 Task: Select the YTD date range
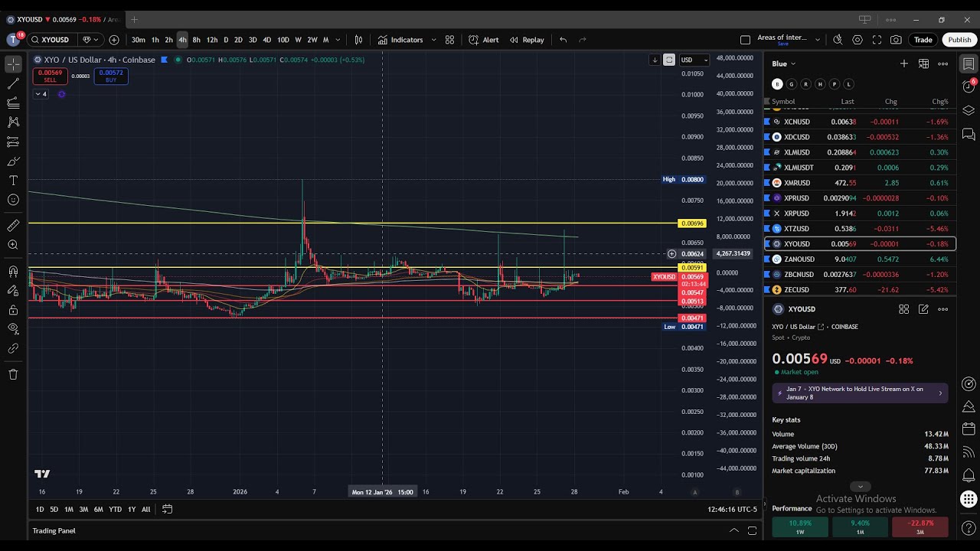coord(115,509)
